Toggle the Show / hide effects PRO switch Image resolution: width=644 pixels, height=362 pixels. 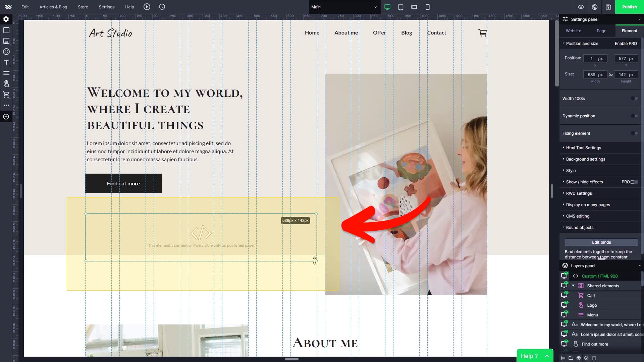(x=634, y=182)
